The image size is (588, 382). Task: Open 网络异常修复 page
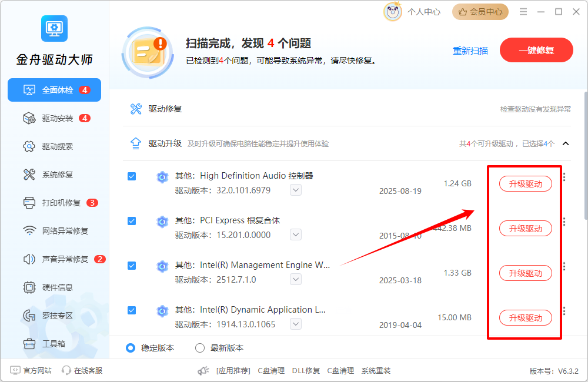point(55,231)
